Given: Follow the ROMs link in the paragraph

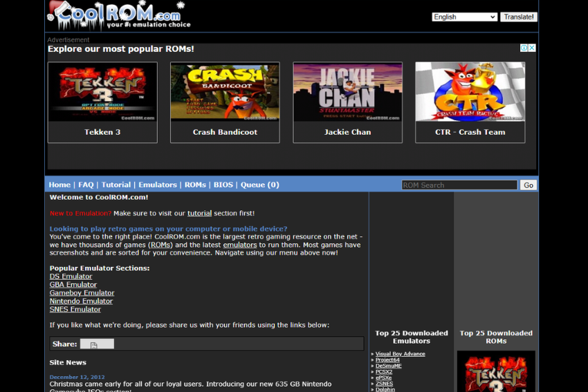Looking at the screenshot, I should tap(161, 245).
